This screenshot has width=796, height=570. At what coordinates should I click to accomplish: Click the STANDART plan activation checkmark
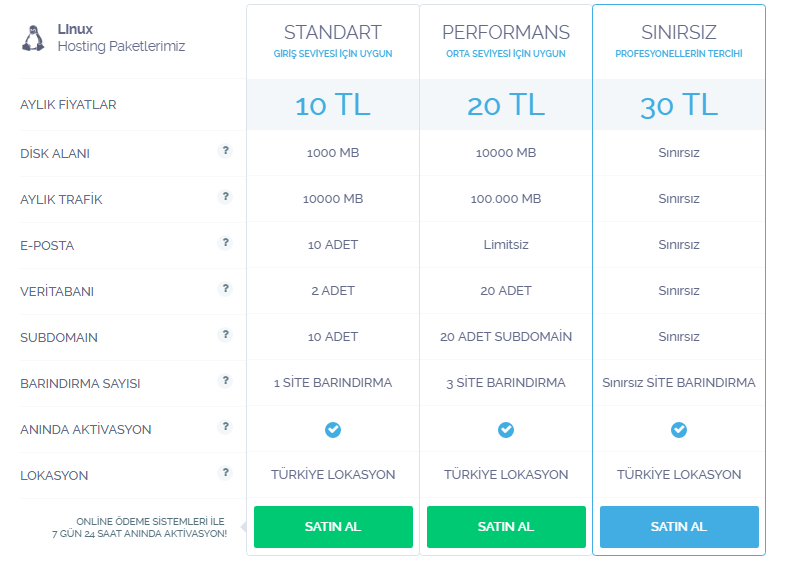333,430
